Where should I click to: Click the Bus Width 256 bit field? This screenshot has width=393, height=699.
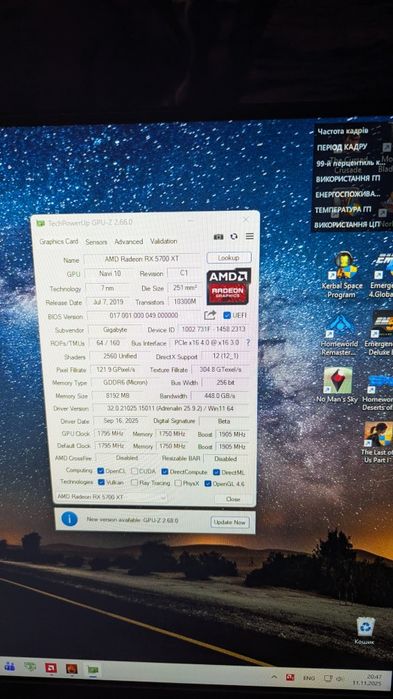pos(225,382)
